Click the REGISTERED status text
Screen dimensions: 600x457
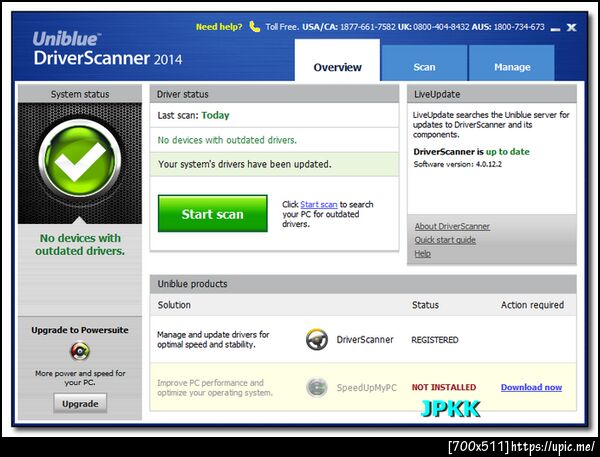[x=435, y=340]
